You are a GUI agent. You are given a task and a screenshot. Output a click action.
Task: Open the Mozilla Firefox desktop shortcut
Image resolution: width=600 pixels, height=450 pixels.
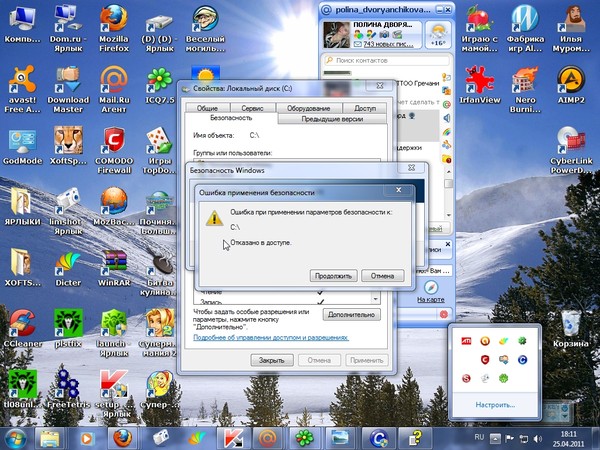click(114, 29)
